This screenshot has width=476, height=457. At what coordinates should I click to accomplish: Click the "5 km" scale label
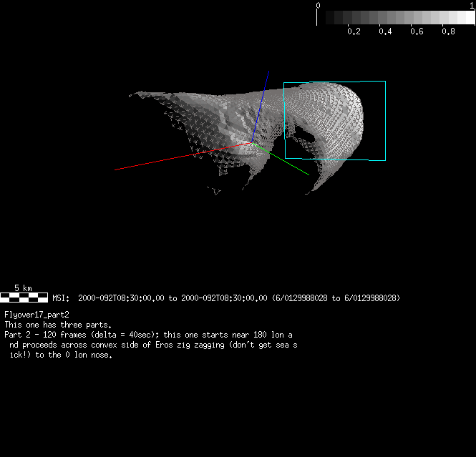point(23,288)
